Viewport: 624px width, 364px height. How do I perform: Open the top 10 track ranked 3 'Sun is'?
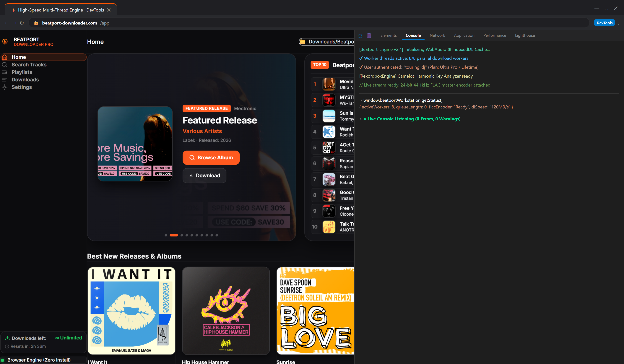click(332, 116)
